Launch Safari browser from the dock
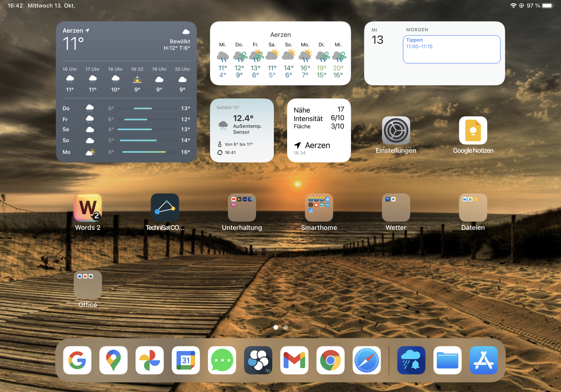The height and width of the screenshot is (392, 561). click(x=367, y=360)
